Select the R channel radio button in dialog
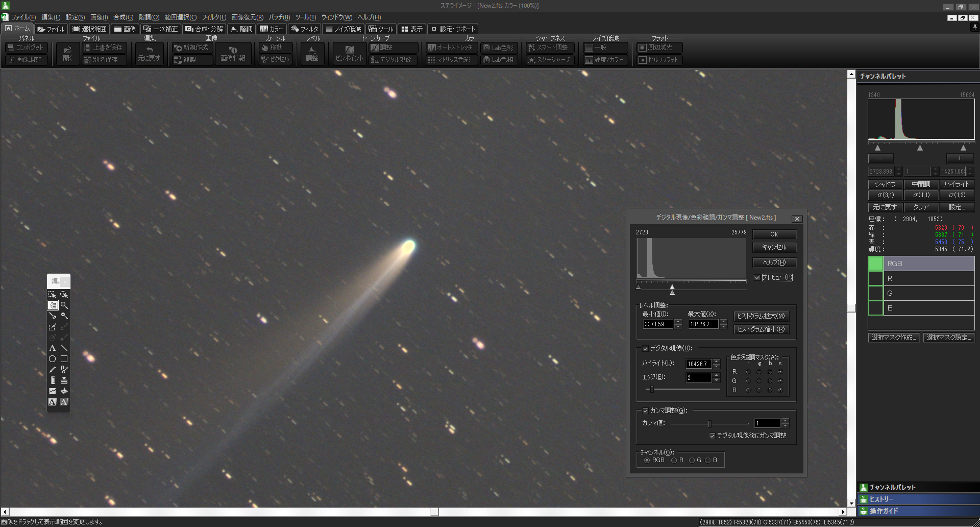 tap(674, 460)
